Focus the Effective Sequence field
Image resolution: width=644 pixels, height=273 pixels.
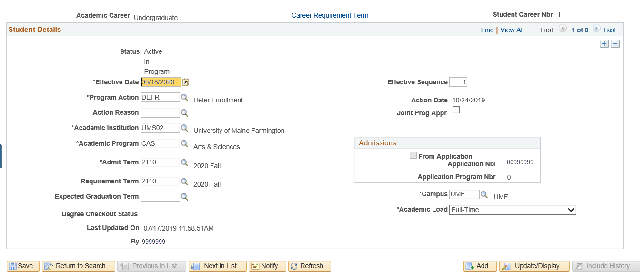(458, 82)
